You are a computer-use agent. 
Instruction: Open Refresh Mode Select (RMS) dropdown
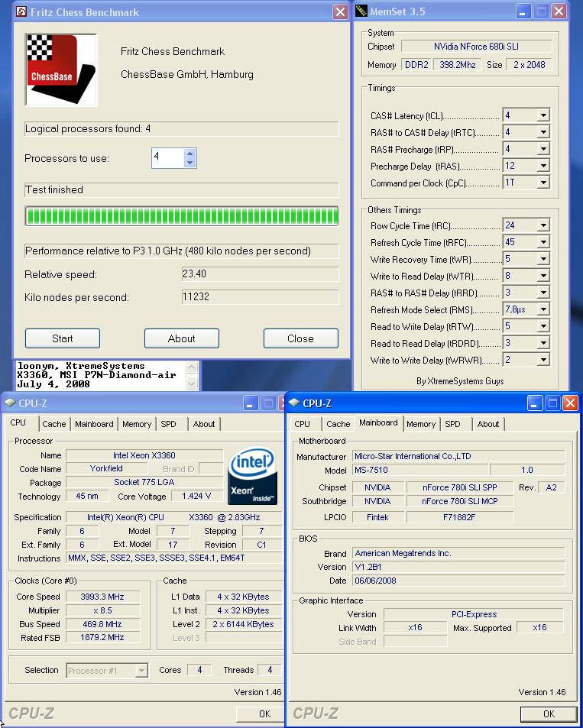[543, 309]
